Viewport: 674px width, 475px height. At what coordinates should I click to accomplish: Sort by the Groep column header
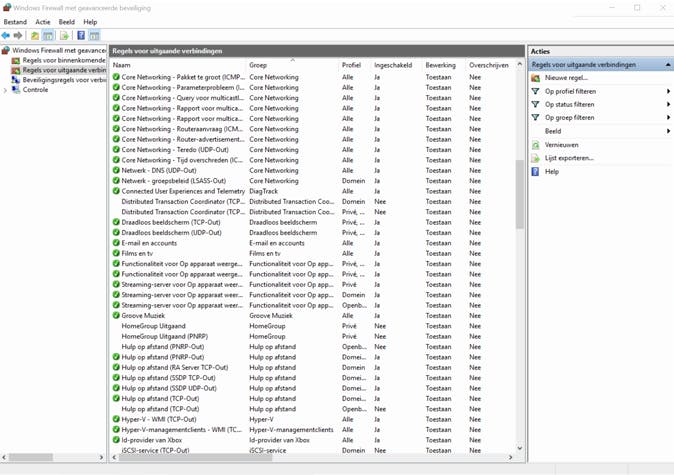pyautogui.click(x=292, y=65)
